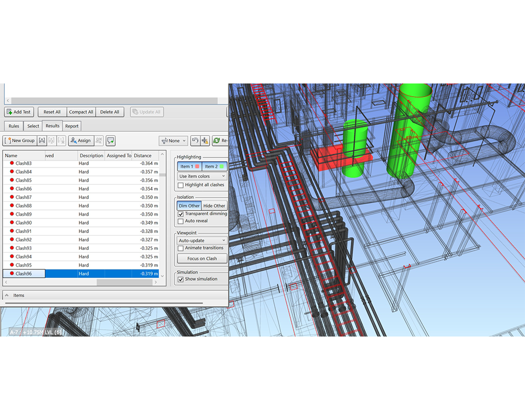The image size is (525, 420).
Task: Click the Add Comment speech bubble icon
Action: click(110, 141)
